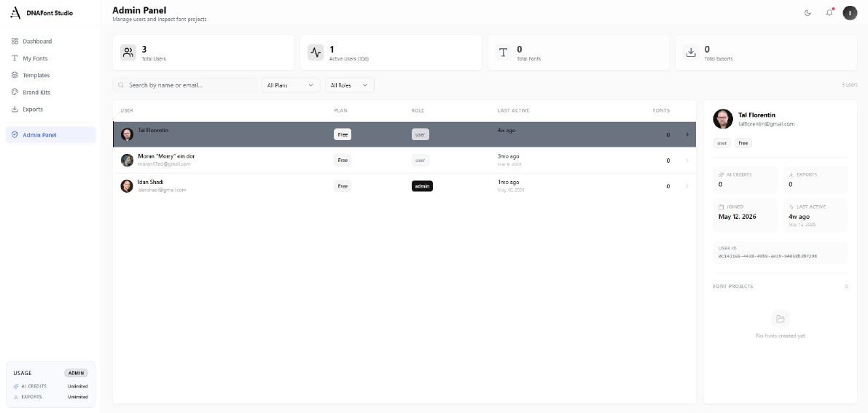Click "3mo ago" in Moran's row

coord(508,156)
